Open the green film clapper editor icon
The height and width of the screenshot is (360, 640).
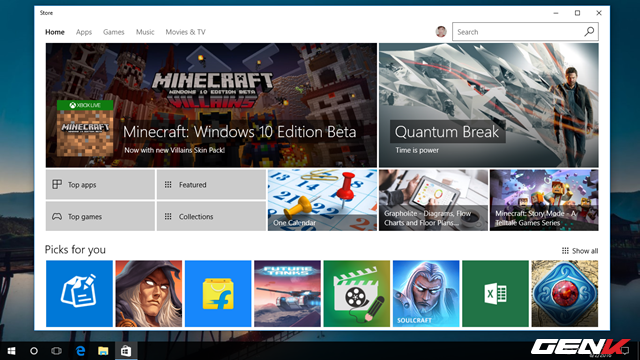click(x=357, y=293)
